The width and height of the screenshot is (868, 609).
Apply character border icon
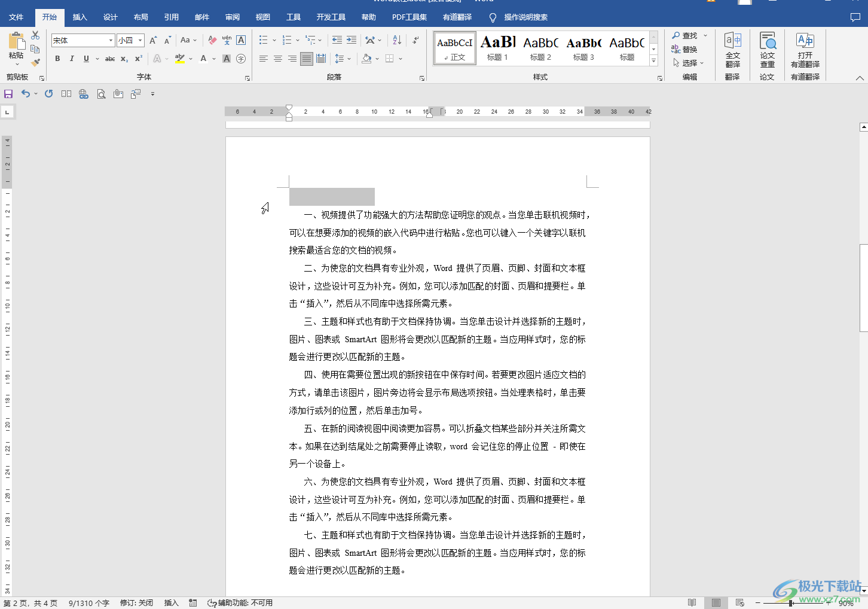click(241, 40)
